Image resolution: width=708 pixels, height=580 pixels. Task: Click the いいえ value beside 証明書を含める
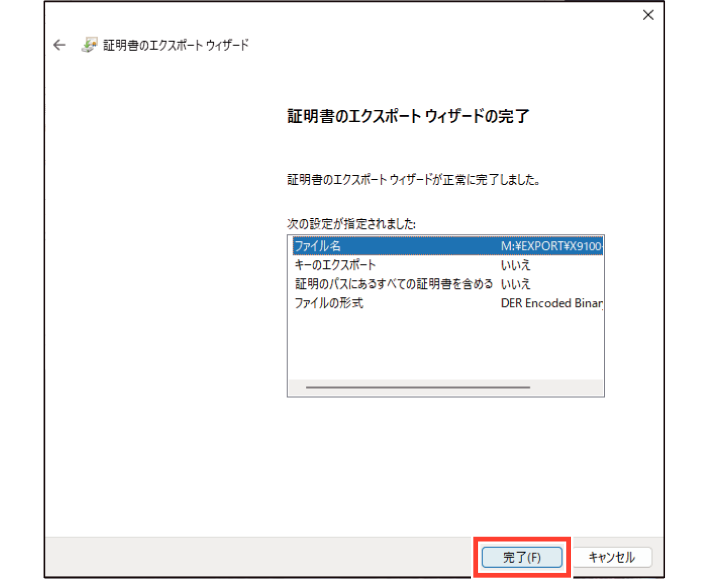515,284
